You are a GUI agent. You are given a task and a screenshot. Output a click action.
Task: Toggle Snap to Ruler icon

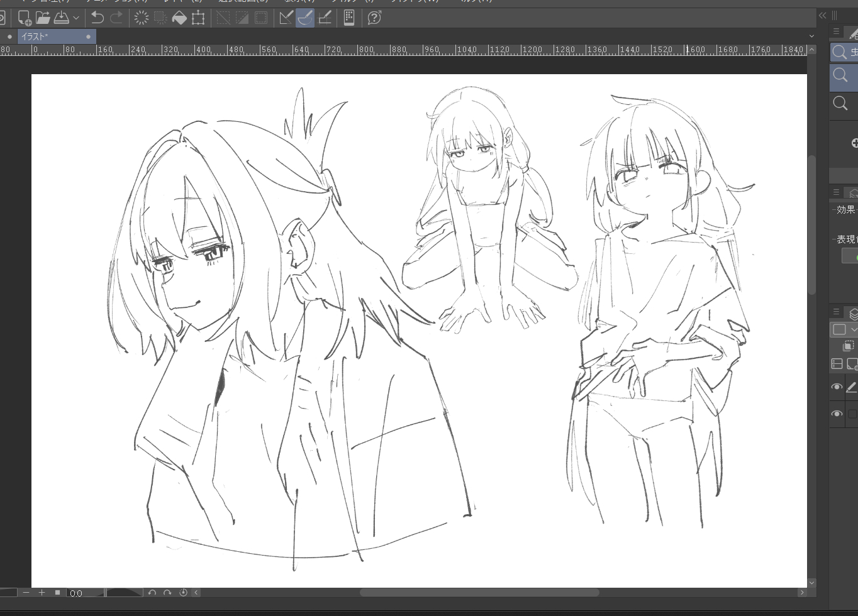tap(286, 18)
